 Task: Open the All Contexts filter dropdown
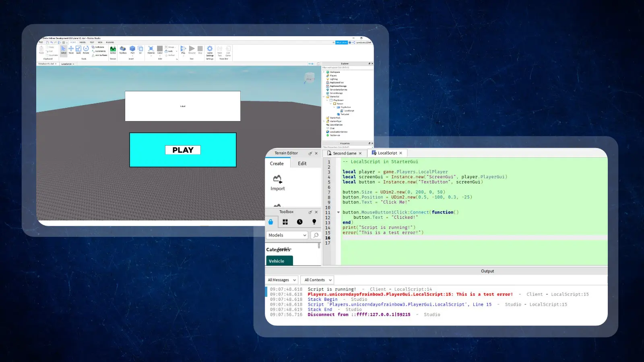tap(317, 280)
